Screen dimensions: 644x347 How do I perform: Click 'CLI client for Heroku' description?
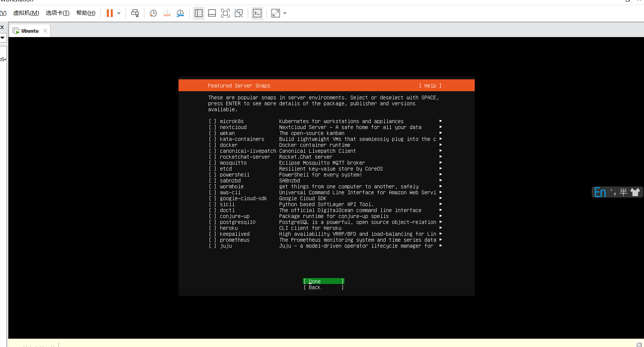point(310,228)
